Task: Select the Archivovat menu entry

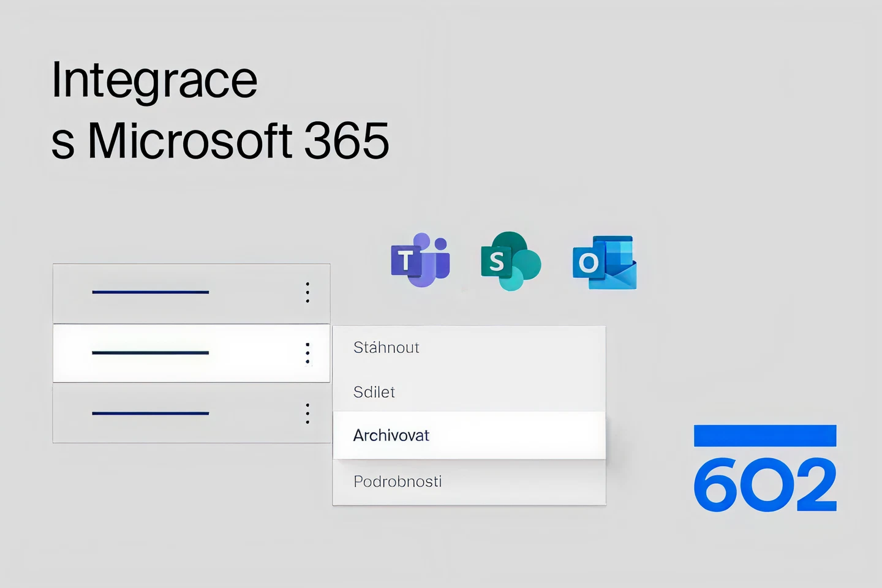Action: tap(392, 435)
